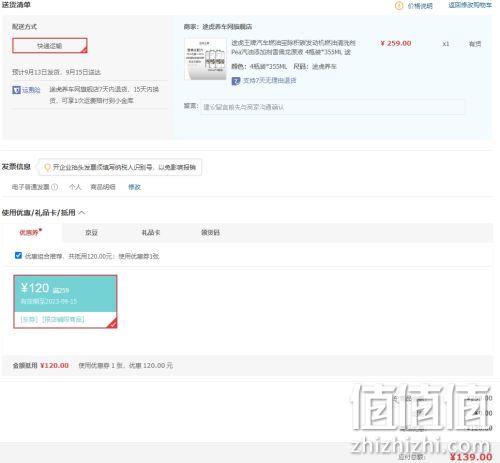This screenshot has width=500, height=463.
Task: Switch to the 礼品卡 tab
Action: click(x=151, y=232)
